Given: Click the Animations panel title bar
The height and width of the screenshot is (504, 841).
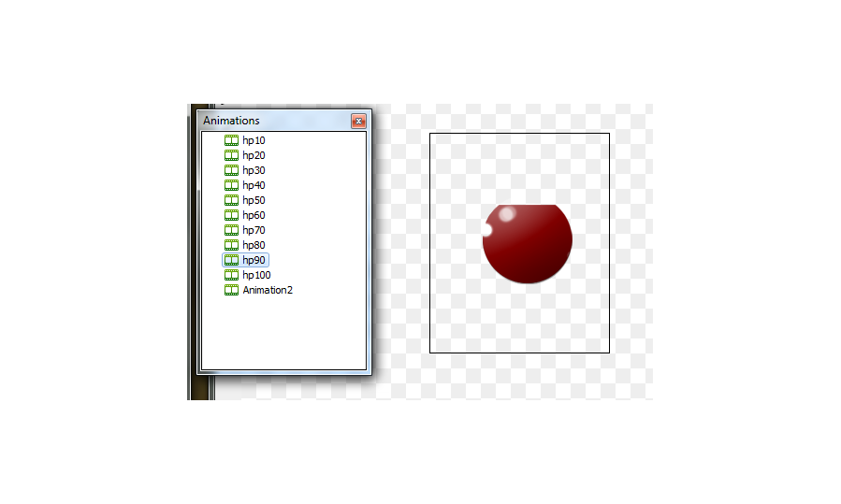Looking at the screenshot, I should (275, 121).
